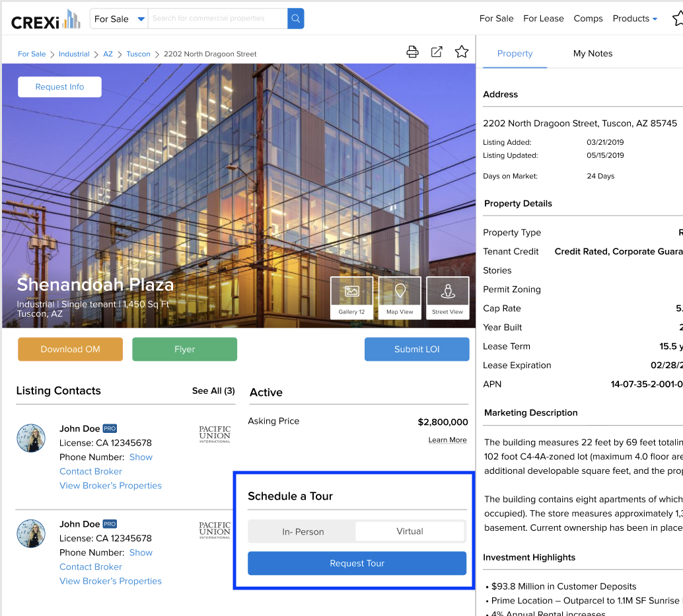Click the green Flyer button
Screen dimensions: 683x616
pos(184,349)
